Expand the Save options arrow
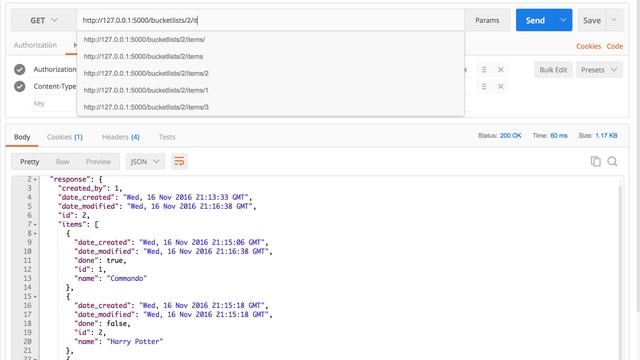The image size is (640, 360). click(613, 20)
